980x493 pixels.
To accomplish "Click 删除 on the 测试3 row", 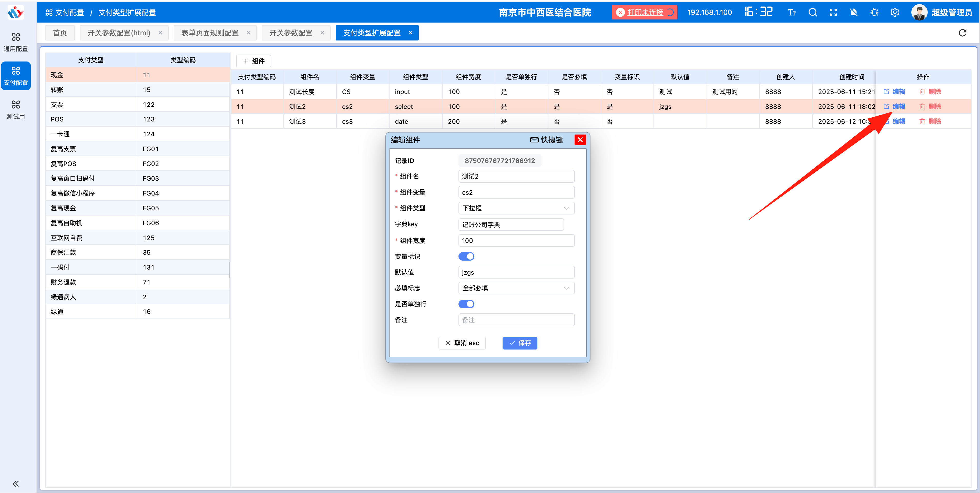I will click(x=931, y=121).
